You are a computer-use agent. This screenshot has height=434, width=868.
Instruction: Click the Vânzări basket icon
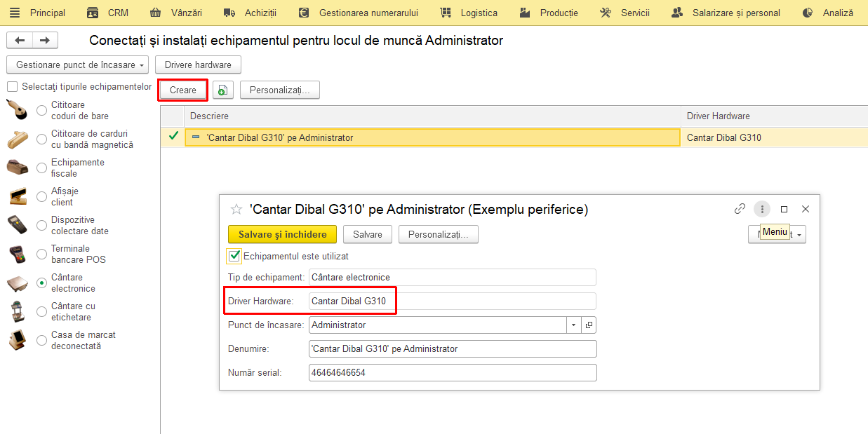pos(156,13)
